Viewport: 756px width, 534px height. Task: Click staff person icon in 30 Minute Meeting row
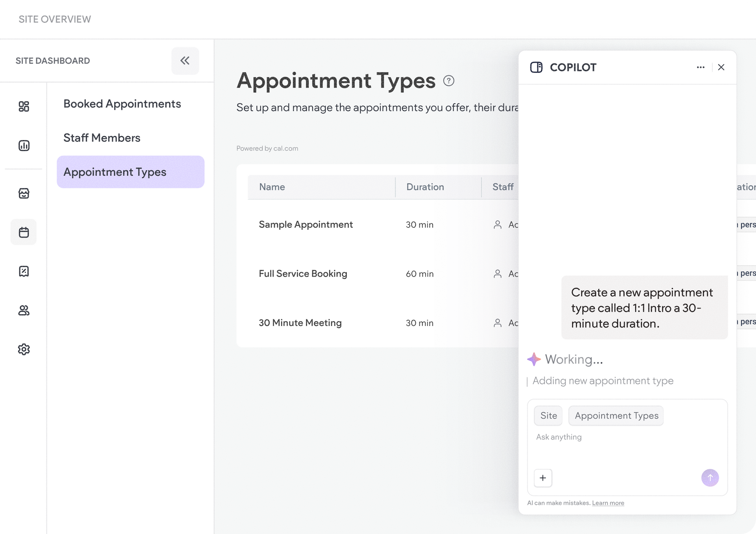coord(498,323)
